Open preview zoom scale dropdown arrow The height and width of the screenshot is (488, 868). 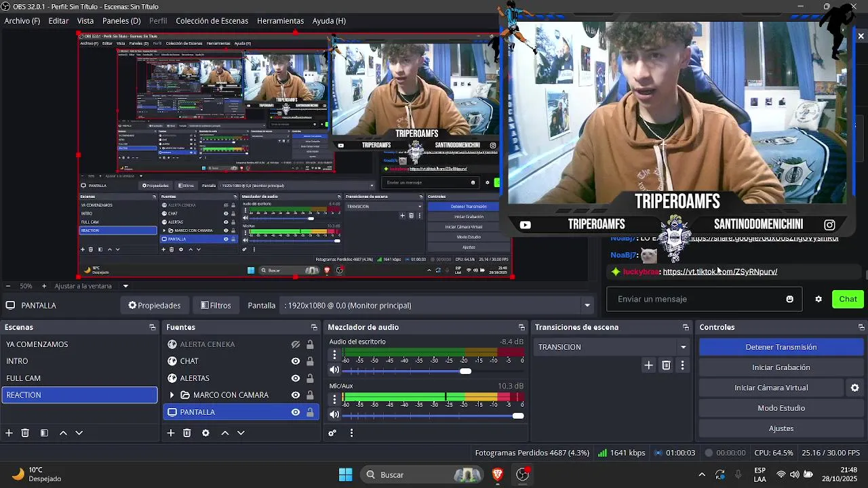coord(125,286)
